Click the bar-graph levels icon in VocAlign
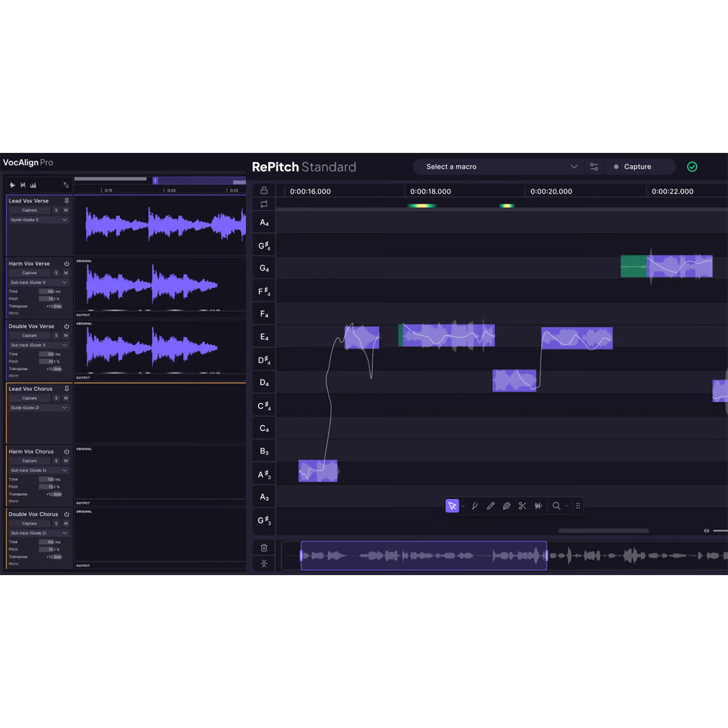The image size is (728, 728). (x=33, y=185)
